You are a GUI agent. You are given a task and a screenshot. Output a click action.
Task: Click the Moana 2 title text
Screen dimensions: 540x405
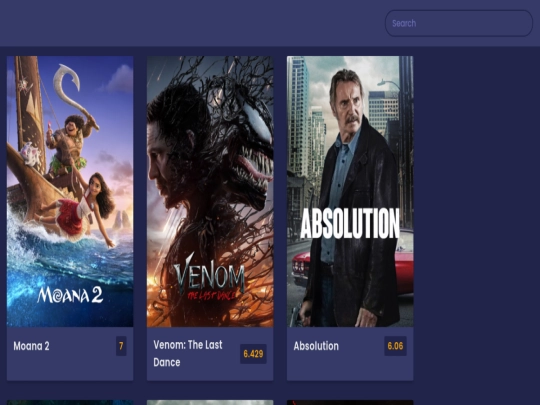coord(31,346)
